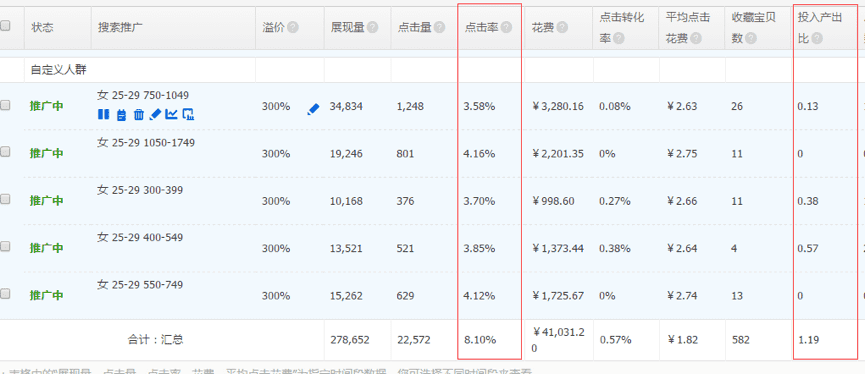Click 推广中 status of first row
865x374 pixels.
pyautogui.click(x=46, y=106)
